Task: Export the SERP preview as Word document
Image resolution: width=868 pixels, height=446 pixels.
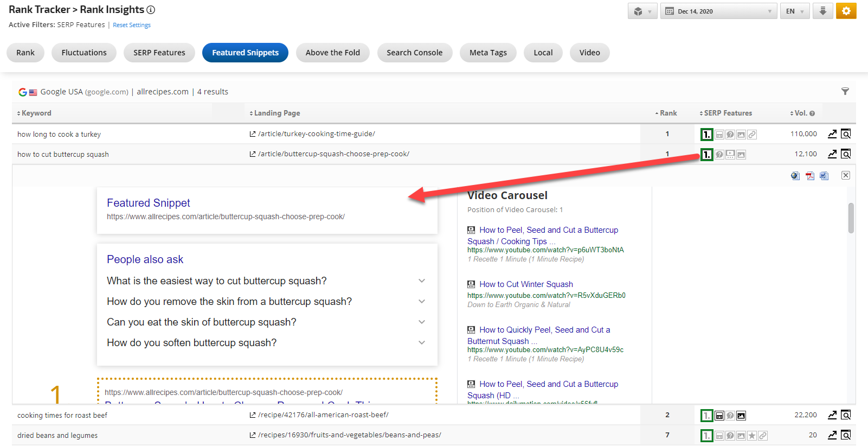Action: point(824,176)
